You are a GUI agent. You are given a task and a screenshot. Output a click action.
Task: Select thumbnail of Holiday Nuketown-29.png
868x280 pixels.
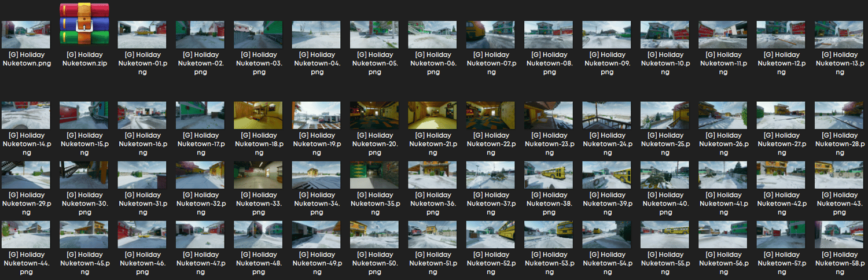[x=26, y=175]
